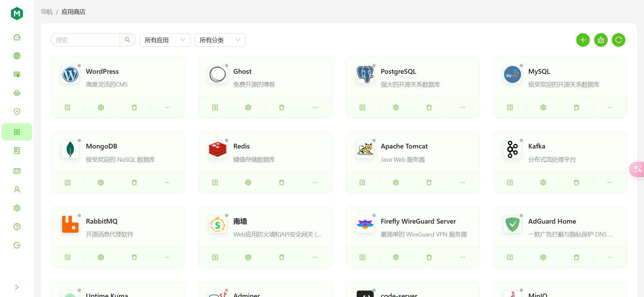Open the dashboard gauge sidebar icon
This screenshot has width=644, height=297.
tap(17, 37)
